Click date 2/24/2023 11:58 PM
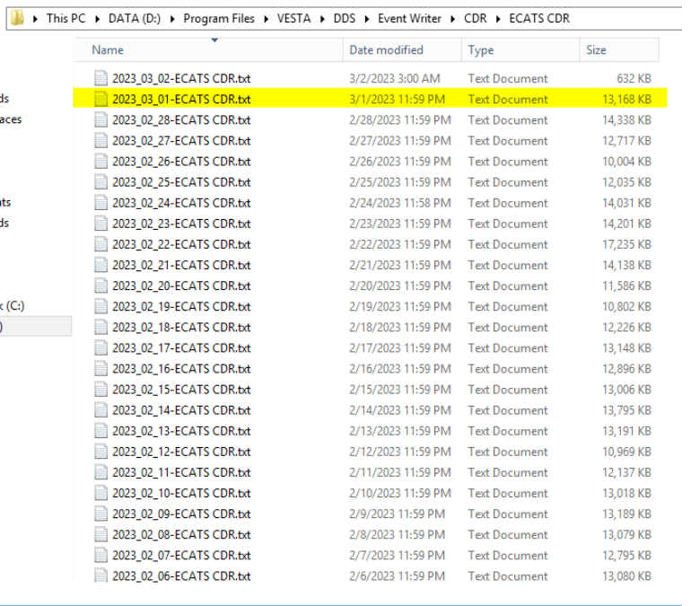The width and height of the screenshot is (700, 606). 400,203
